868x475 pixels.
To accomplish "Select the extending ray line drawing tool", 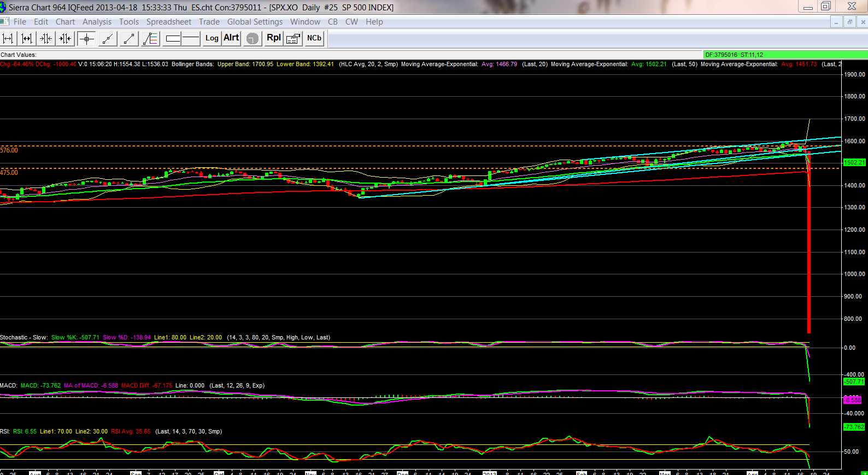I will pyautogui.click(x=108, y=38).
